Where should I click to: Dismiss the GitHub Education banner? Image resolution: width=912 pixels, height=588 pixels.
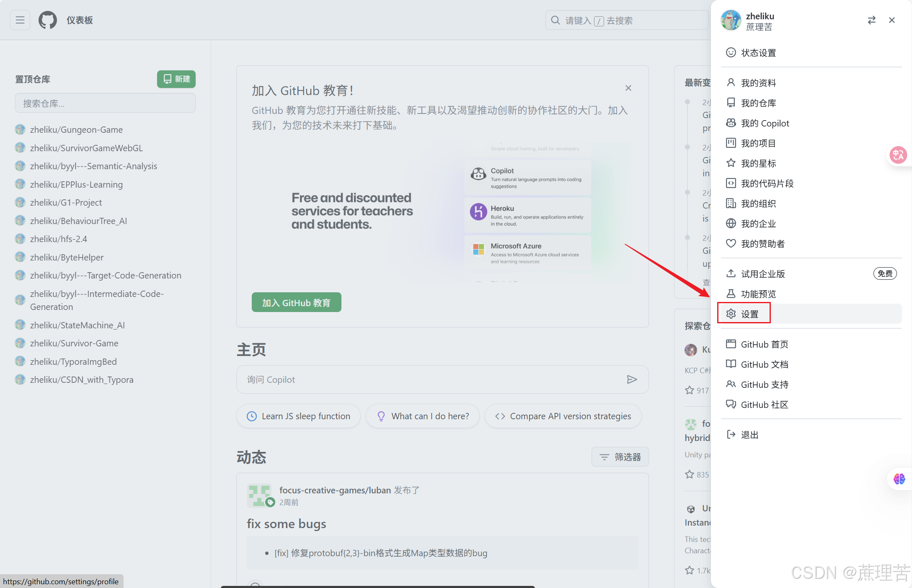tap(628, 88)
